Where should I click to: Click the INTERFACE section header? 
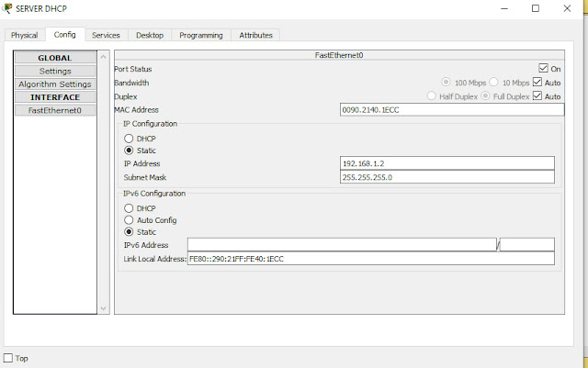(x=55, y=97)
